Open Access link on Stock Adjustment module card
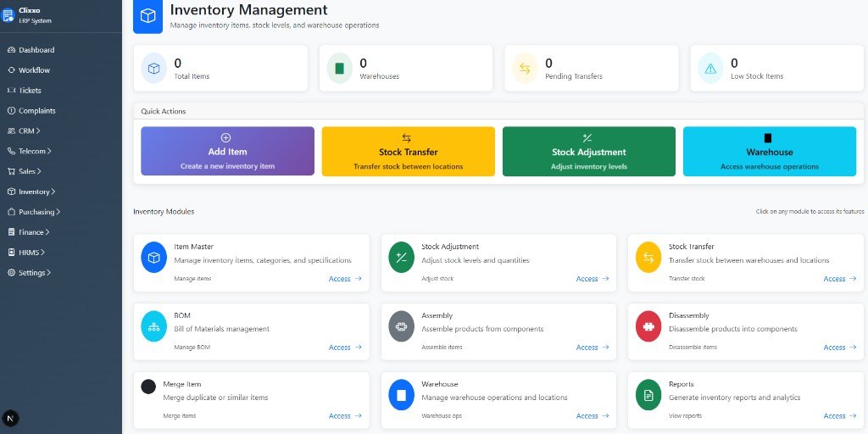The width and height of the screenshot is (868, 434). (x=593, y=279)
